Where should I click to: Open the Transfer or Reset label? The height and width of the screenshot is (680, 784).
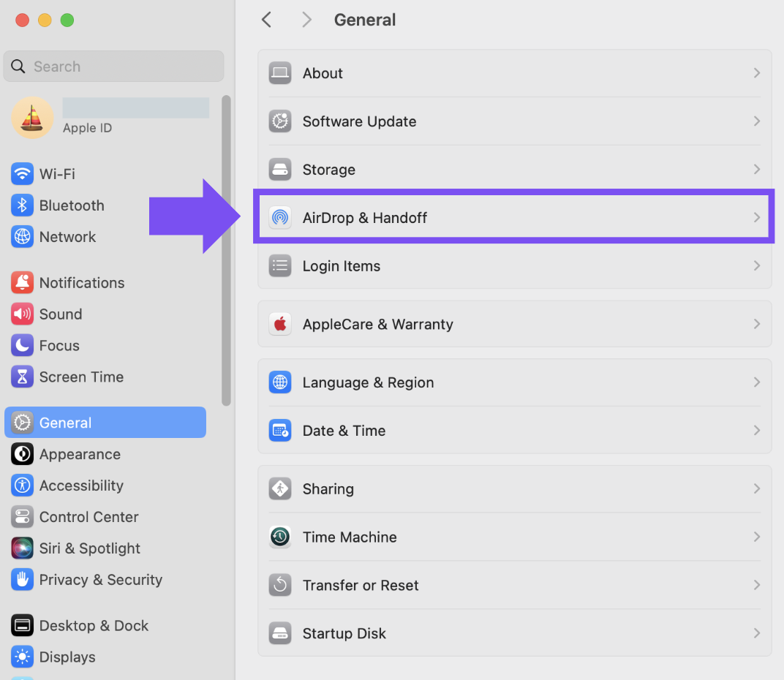(x=361, y=585)
